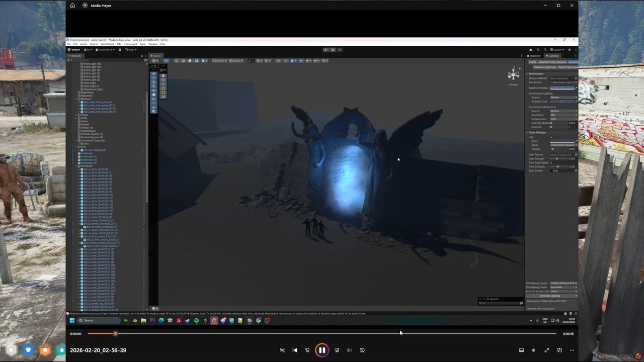The width and height of the screenshot is (644, 362).
Task: Click the scene orientation gizmo
Action: coord(513,74)
